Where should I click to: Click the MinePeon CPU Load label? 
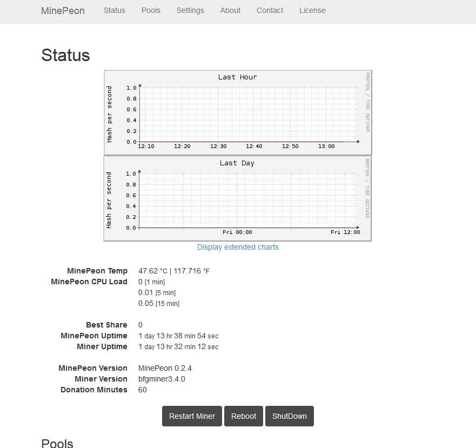[89, 282]
